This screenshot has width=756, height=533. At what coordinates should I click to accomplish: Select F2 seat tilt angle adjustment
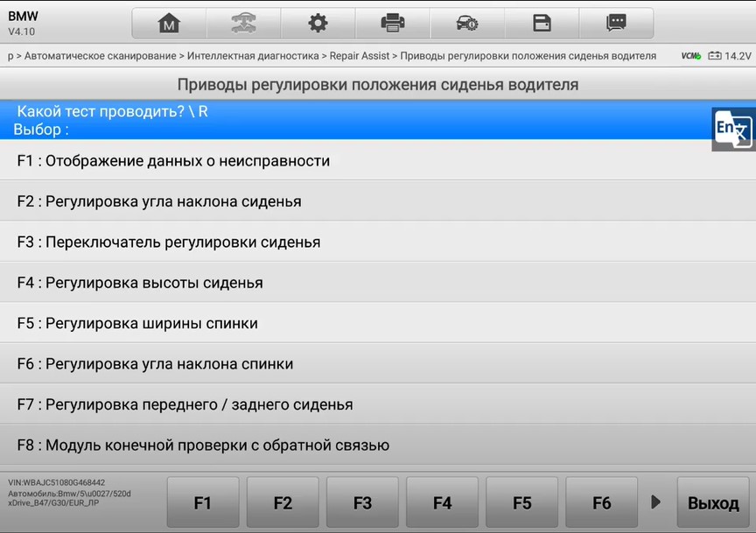pos(378,201)
